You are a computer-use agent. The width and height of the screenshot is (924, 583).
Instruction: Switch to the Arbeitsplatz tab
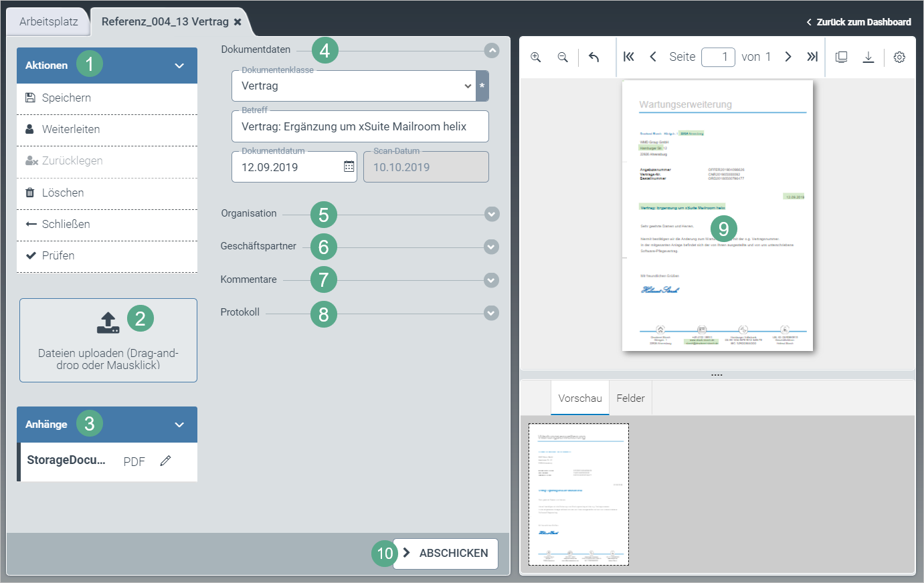[x=48, y=21]
